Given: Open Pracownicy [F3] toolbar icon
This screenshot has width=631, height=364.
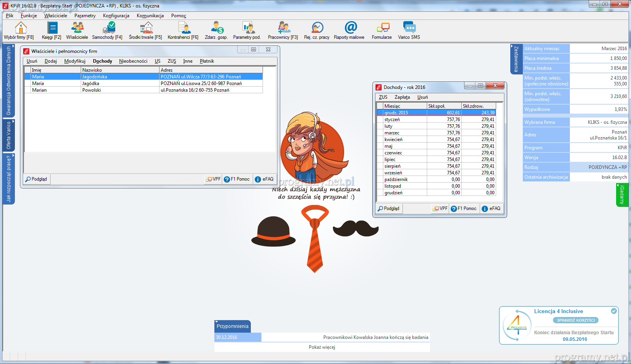Looking at the screenshot, I should [283, 28].
